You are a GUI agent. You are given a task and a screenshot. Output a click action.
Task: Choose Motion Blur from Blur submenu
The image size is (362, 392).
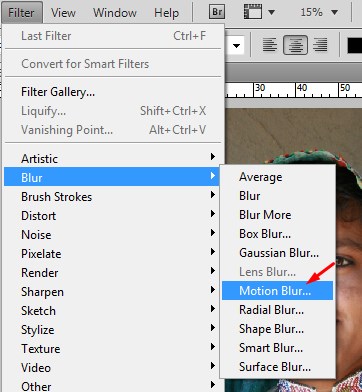[277, 291]
